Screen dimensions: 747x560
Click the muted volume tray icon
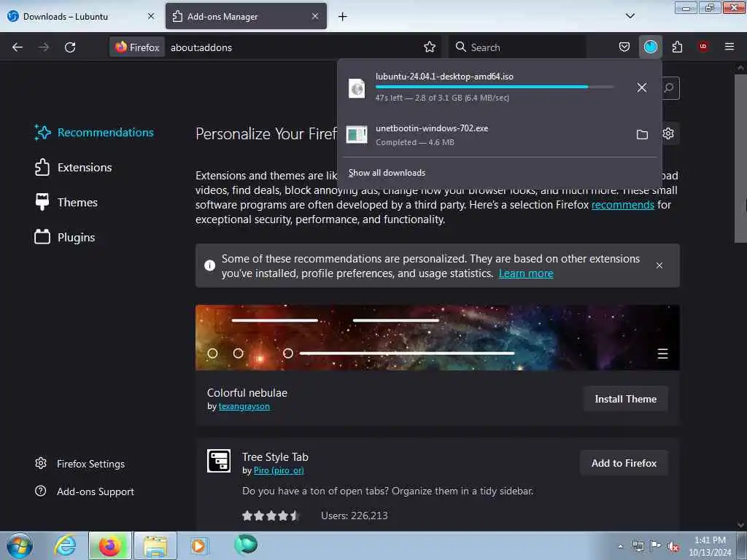click(x=673, y=547)
